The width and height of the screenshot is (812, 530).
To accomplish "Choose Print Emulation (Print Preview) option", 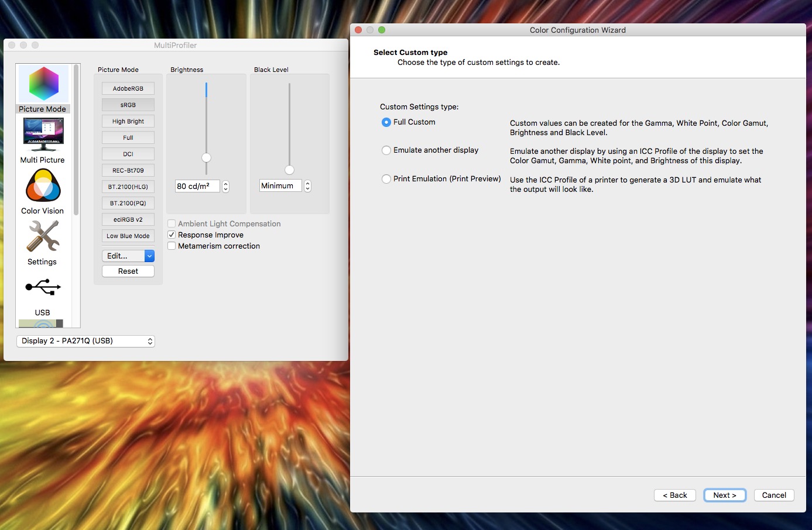I will [386, 179].
